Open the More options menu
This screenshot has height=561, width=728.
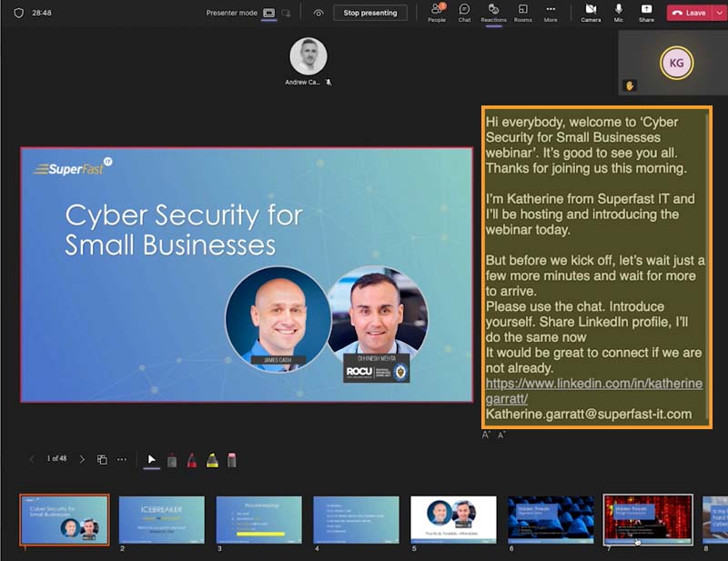pos(551,13)
